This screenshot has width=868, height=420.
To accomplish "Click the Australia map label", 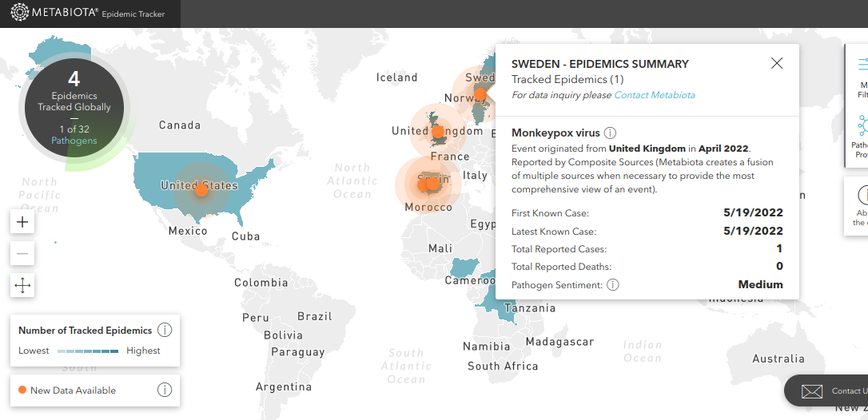I will (778, 359).
